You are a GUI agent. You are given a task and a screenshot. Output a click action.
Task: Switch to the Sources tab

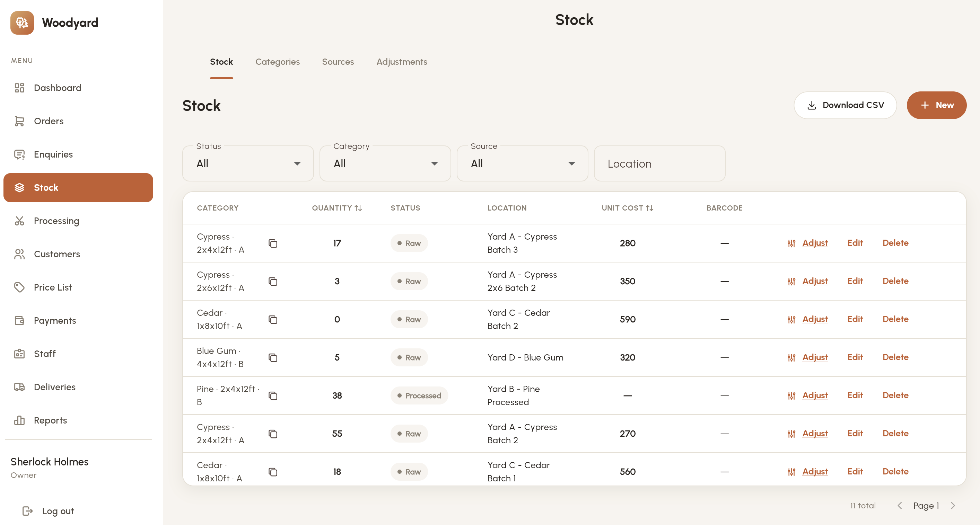coord(338,62)
